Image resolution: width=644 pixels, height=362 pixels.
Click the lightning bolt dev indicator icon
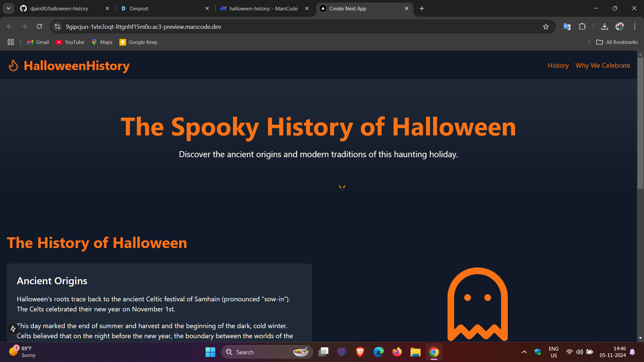pyautogui.click(x=13, y=329)
